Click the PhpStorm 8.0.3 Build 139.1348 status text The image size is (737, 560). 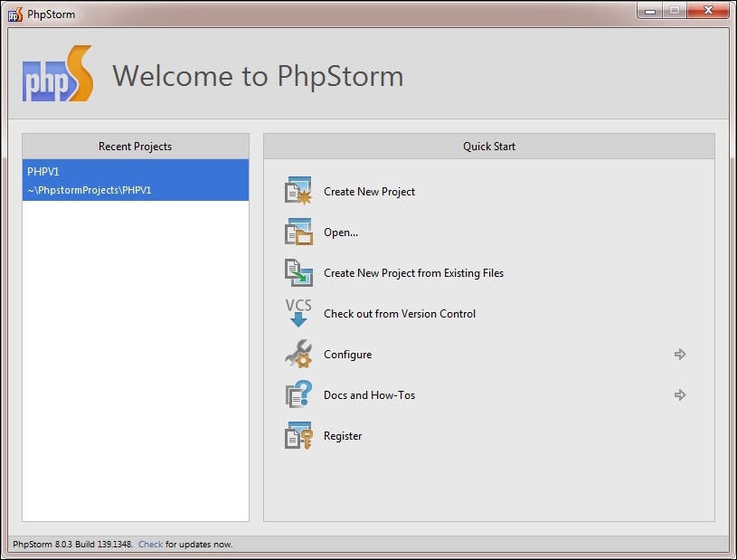[x=72, y=544]
